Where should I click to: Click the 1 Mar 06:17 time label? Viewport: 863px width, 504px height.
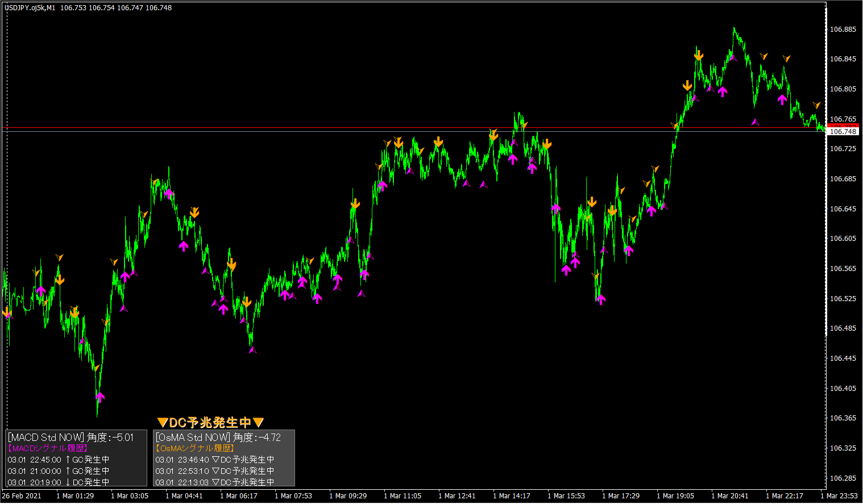[239, 496]
